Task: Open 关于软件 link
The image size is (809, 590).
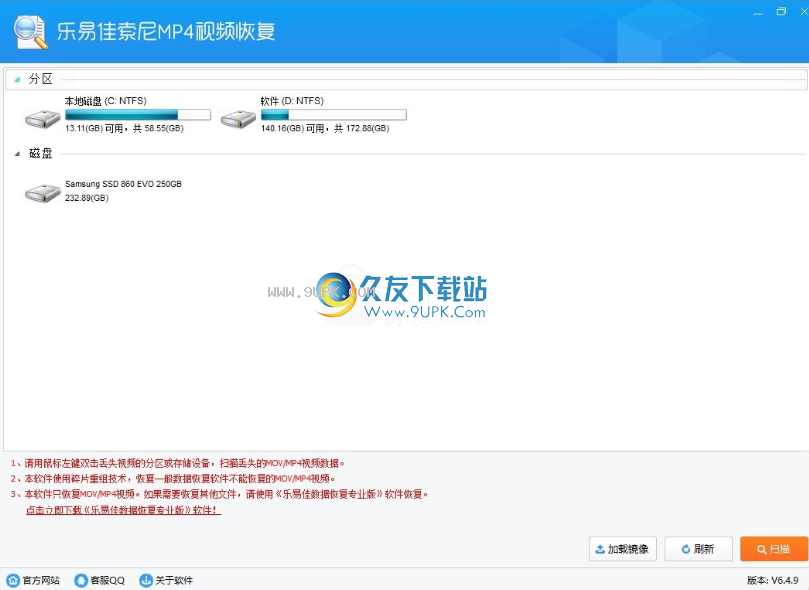Action: 174,580
